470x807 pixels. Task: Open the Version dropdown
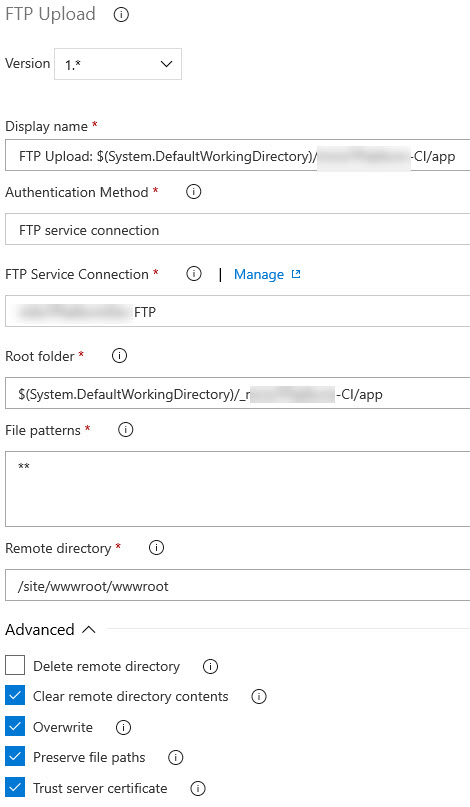coord(118,64)
